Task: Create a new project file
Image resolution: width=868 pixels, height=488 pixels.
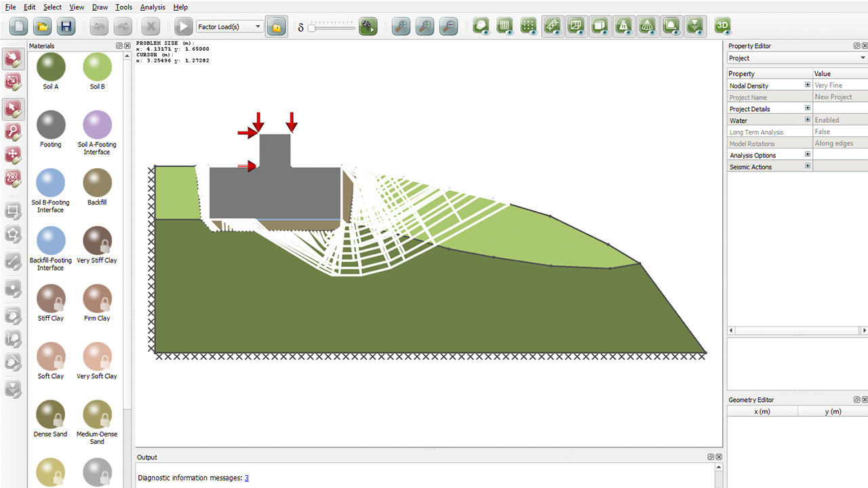Action: [19, 26]
